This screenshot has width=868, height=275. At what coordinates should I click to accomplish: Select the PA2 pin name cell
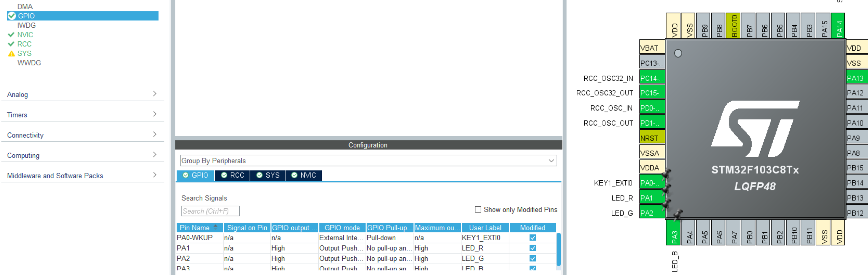coord(200,258)
